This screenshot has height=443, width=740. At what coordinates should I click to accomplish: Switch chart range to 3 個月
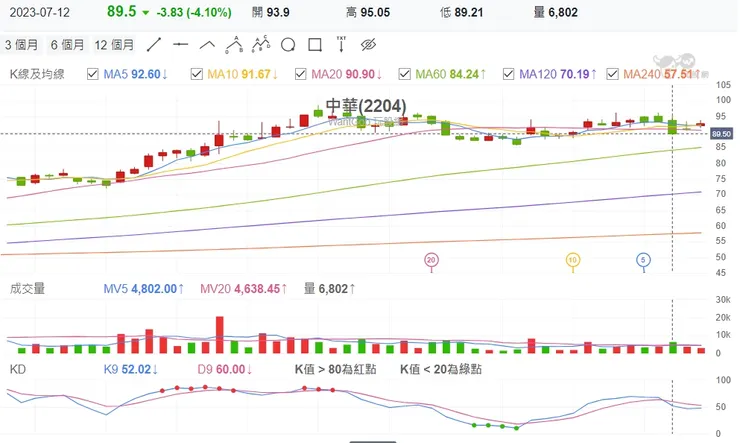coord(22,45)
